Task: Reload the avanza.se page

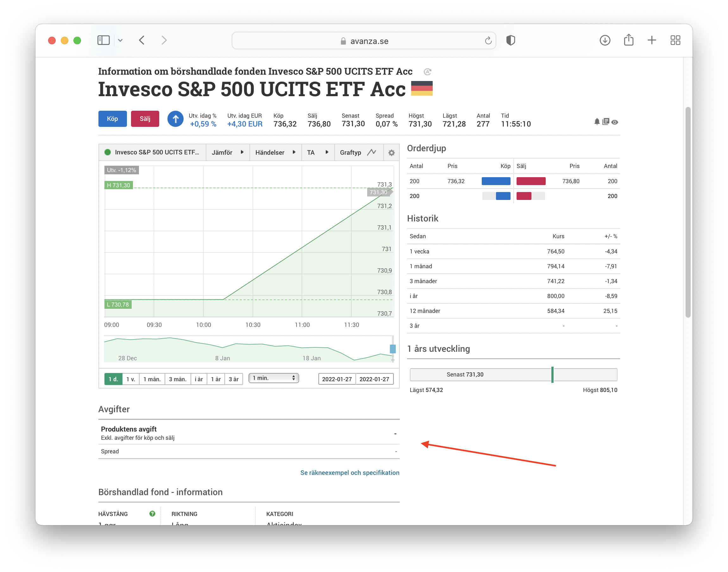Action: pyautogui.click(x=488, y=41)
